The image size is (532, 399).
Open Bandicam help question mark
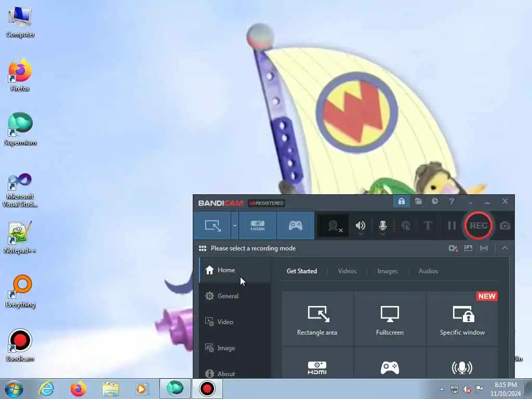point(451,202)
